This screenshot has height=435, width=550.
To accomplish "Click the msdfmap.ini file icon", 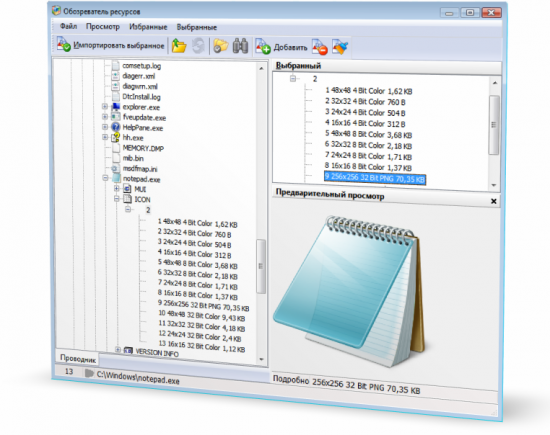I will pyautogui.click(x=116, y=168).
